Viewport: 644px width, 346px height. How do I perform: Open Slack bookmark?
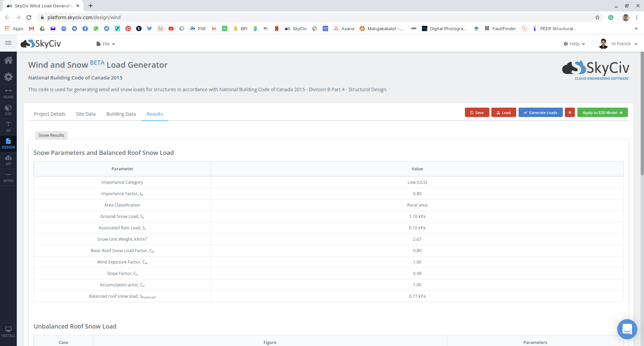[x=315, y=28]
